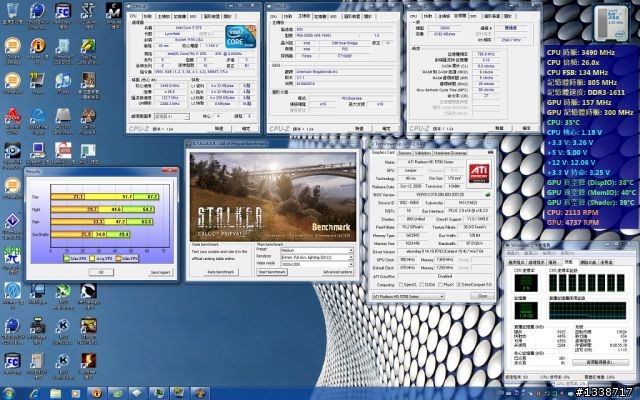The image size is (640, 400).
Task: Click the Min FPS legend color swatch
Action: pos(118,258)
